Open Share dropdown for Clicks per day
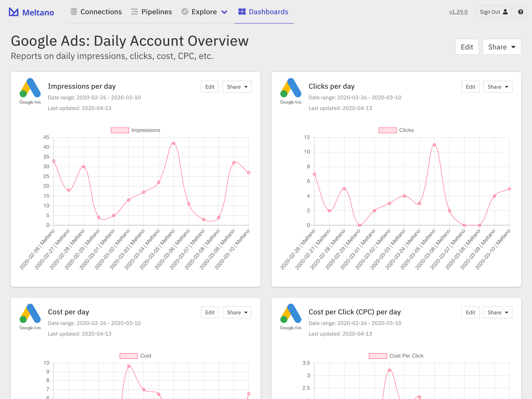The image size is (532, 399). pyautogui.click(x=497, y=87)
